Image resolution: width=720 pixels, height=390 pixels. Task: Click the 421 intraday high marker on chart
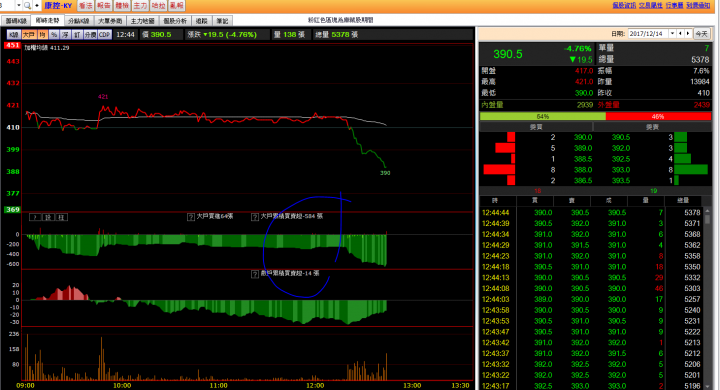pos(103,96)
